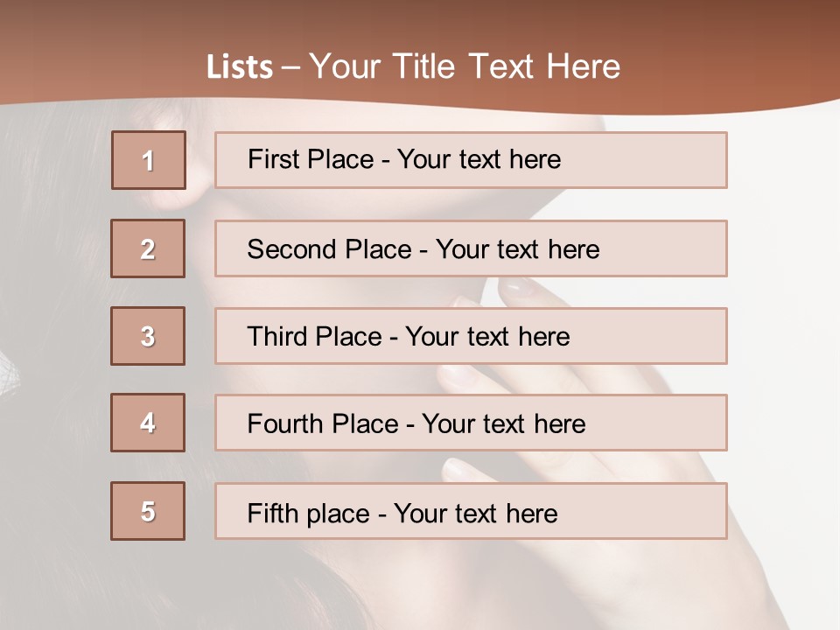Click the number 2 square
Screen dimensions: 840x630
(148, 248)
